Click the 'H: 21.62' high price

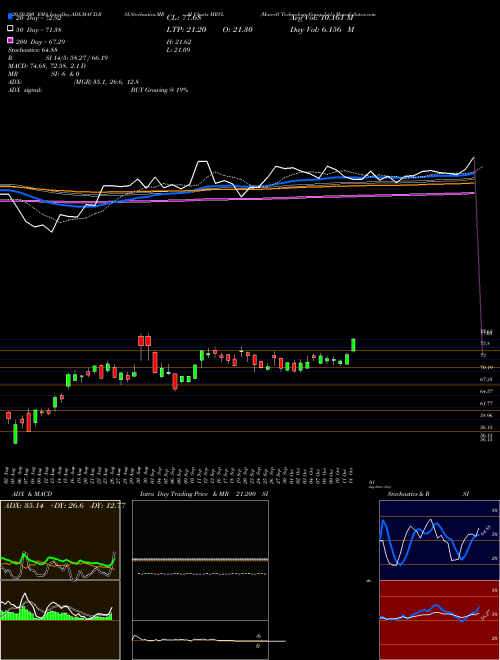point(179,42)
